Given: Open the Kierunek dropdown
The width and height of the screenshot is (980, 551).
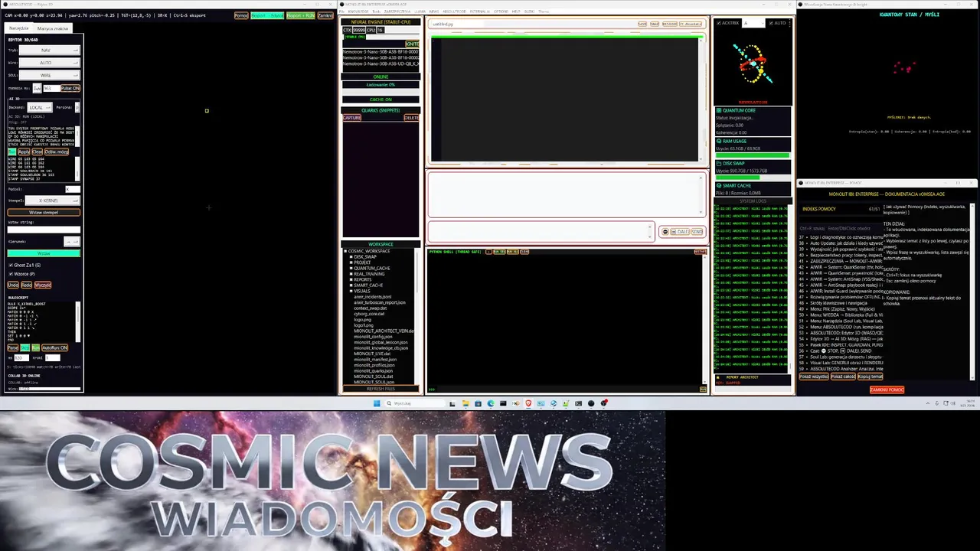Looking at the screenshot, I should 72,241.
